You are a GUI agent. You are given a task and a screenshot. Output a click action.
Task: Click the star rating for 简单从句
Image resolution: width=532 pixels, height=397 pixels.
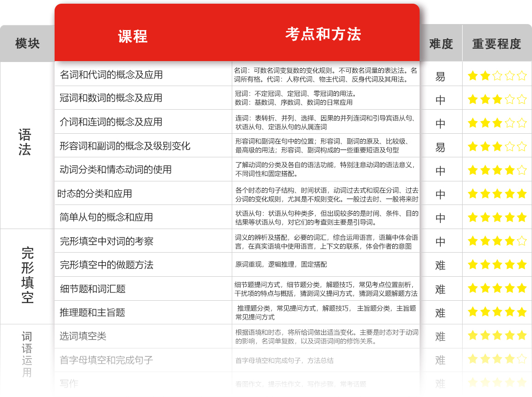(497, 217)
